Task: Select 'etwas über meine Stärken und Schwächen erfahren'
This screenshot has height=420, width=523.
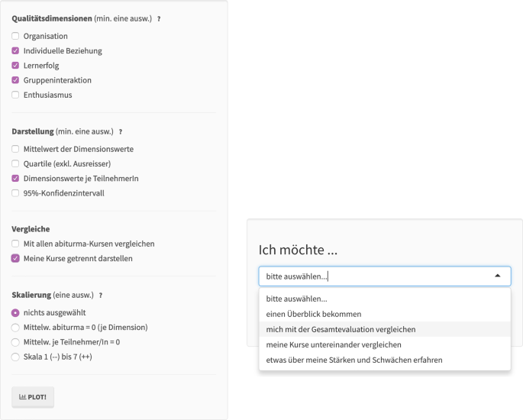Action: click(x=354, y=360)
